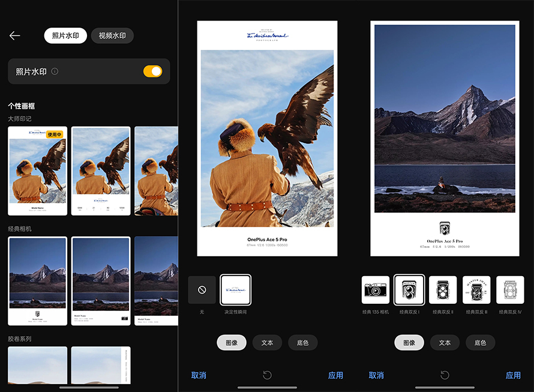Tap 取消 in eagle editor

[199, 375]
